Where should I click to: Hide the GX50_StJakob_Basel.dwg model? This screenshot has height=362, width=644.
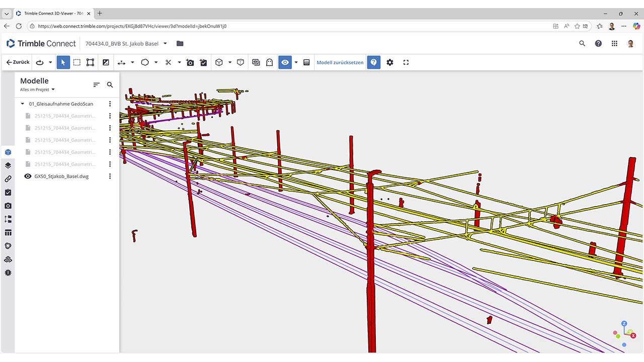[x=28, y=176]
